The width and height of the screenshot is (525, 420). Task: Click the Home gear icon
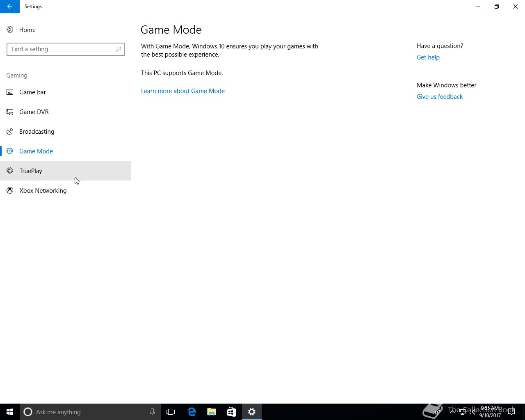(10, 30)
